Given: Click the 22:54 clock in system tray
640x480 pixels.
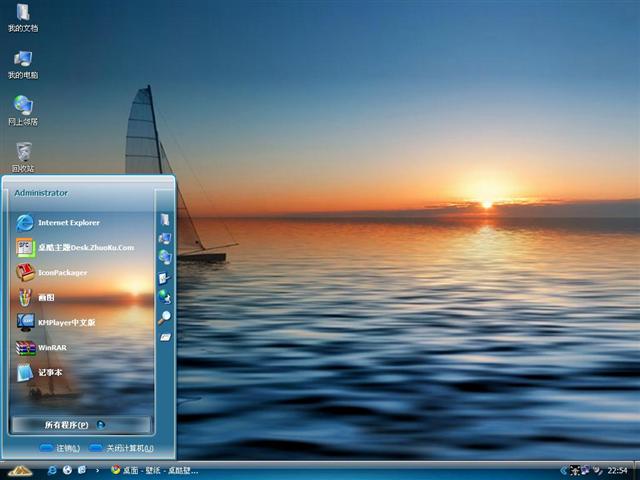Looking at the screenshot, I should (617, 470).
